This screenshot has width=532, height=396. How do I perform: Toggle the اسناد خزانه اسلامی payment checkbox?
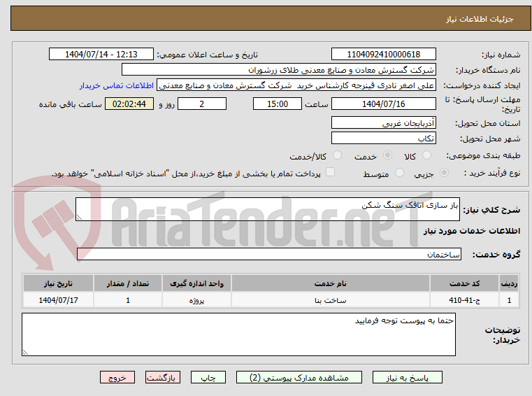330,172
